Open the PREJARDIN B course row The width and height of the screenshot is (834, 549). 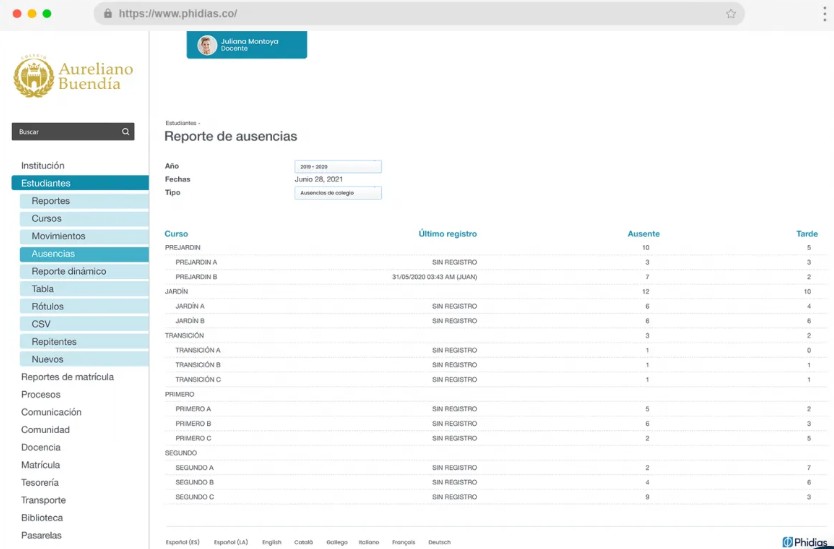point(196,276)
